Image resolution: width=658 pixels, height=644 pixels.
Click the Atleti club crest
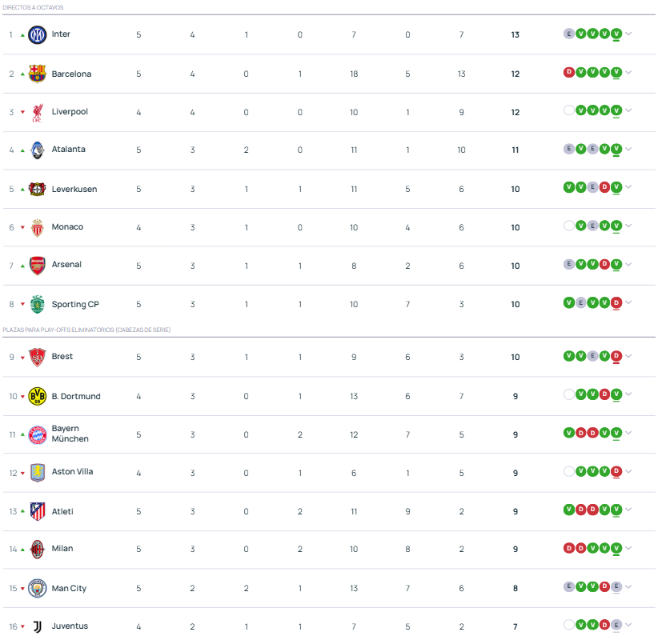pos(37,511)
